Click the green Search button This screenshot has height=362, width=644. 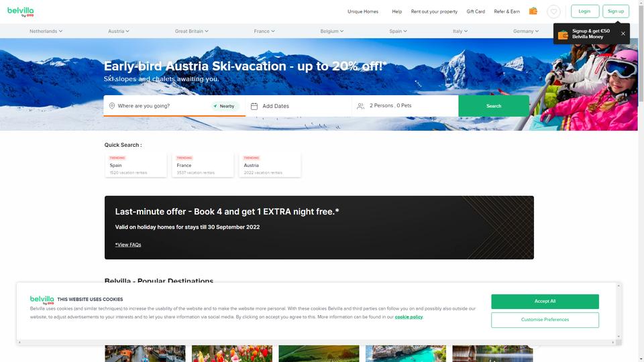click(494, 106)
